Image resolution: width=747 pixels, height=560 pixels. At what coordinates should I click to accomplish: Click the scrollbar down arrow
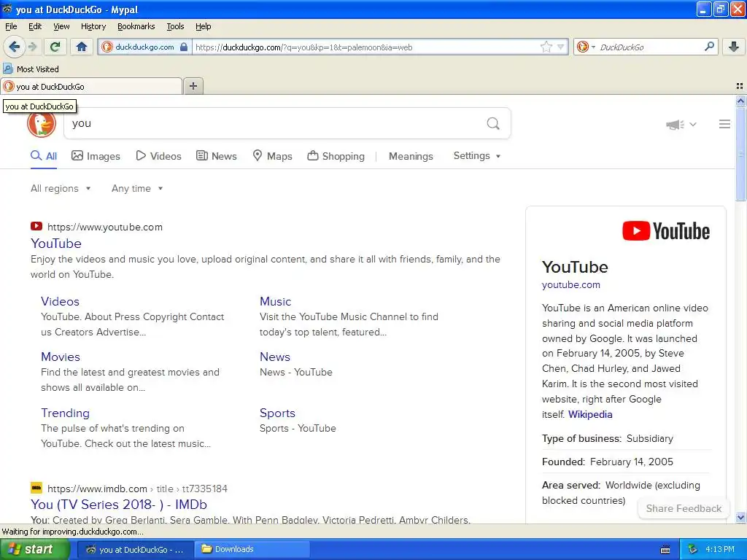click(740, 517)
